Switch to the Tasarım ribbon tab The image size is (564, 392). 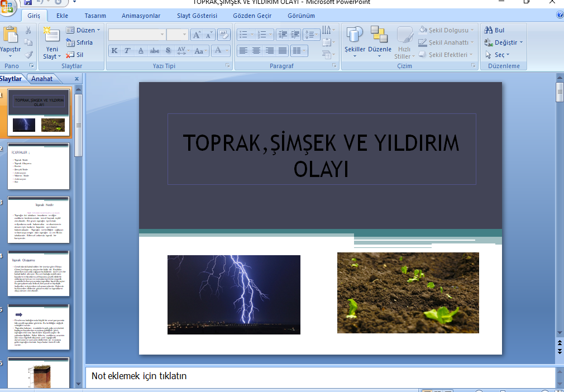pyautogui.click(x=95, y=16)
